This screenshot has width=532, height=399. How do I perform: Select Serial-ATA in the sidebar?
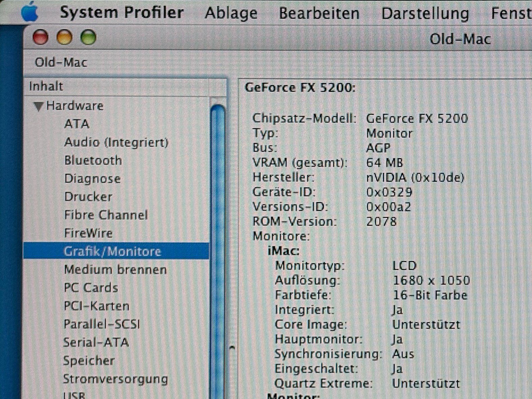pyautogui.click(x=96, y=343)
